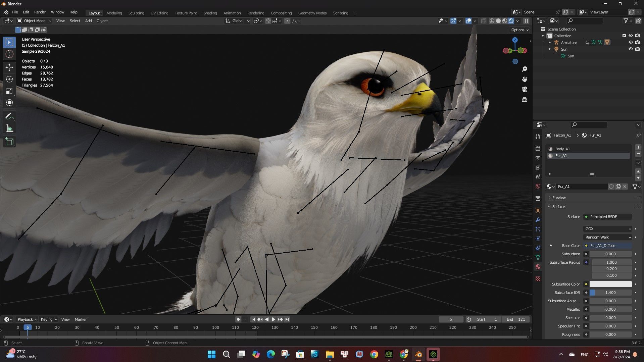Activate the Rotate tool

(x=9, y=79)
